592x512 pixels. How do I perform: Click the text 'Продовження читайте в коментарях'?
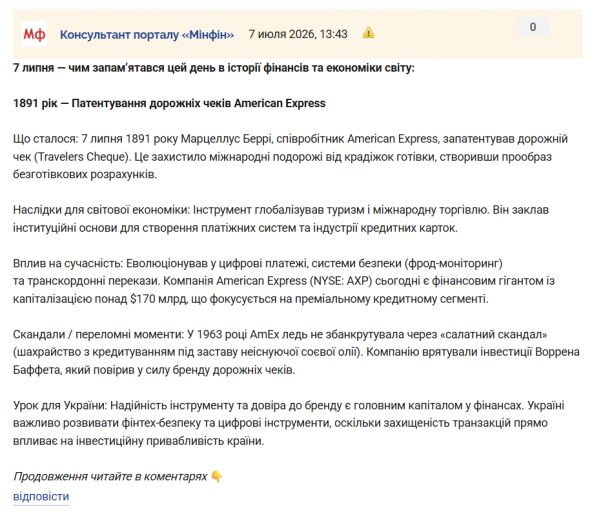[x=110, y=477]
